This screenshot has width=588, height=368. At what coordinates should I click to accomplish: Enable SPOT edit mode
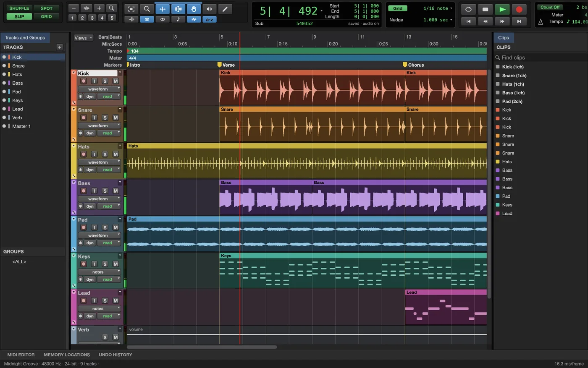46,8
